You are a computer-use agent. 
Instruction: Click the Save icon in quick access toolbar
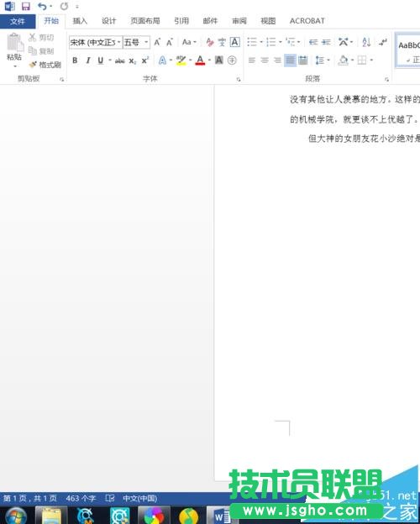(x=26, y=7)
